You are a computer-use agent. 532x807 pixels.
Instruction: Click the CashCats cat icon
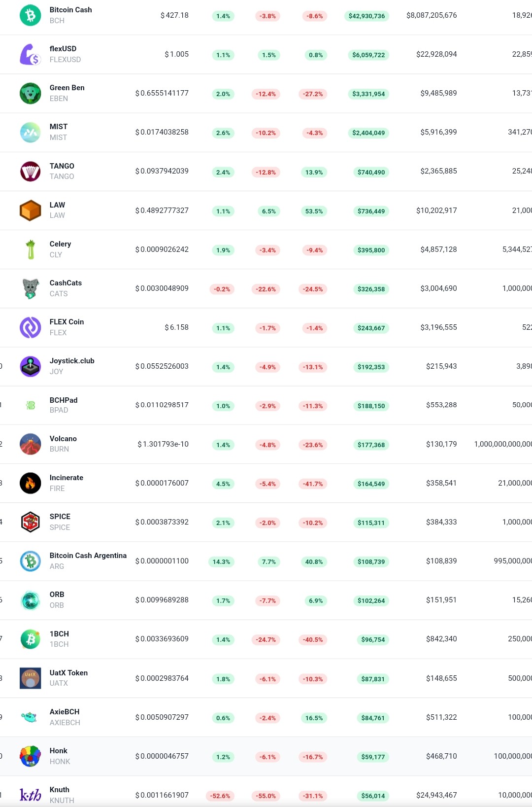pyautogui.click(x=31, y=288)
